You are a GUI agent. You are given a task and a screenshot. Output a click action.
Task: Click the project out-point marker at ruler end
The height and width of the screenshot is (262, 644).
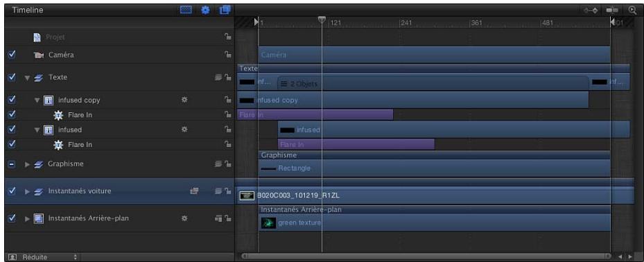pyautogui.click(x=612, y=21)
